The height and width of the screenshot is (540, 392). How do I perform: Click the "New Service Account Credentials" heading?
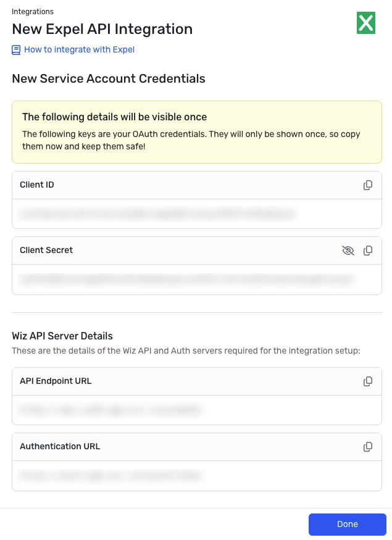tap(109, 79)
